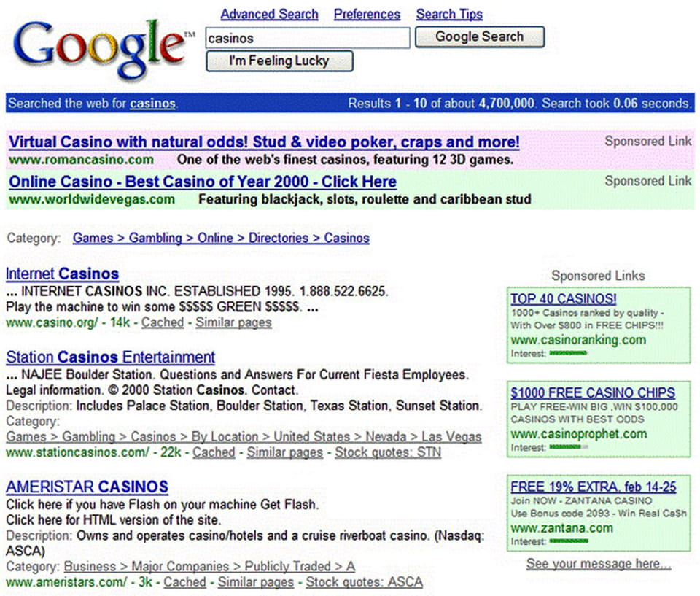700x596 pixels.
Task: Open the Search Tips link
Action: 449,14
